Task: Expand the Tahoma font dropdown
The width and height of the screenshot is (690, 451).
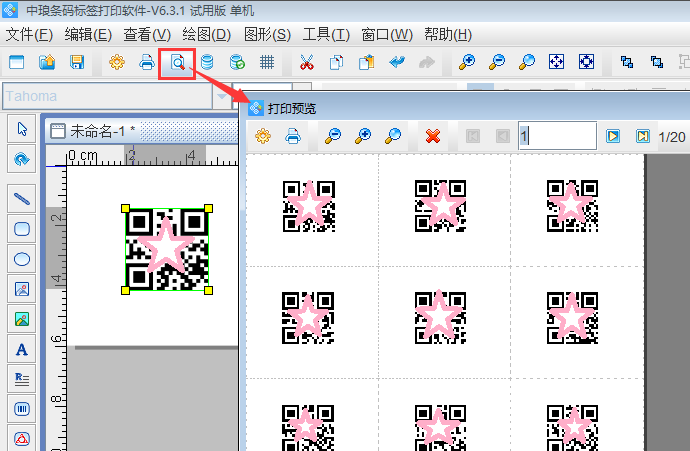Action: tap(222, 96)
